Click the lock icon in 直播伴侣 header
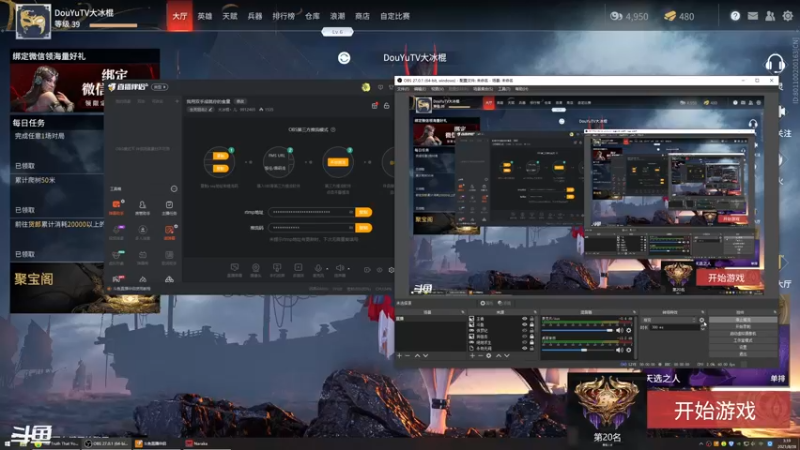Screen dimensions: 800x450 coord(387,106)
